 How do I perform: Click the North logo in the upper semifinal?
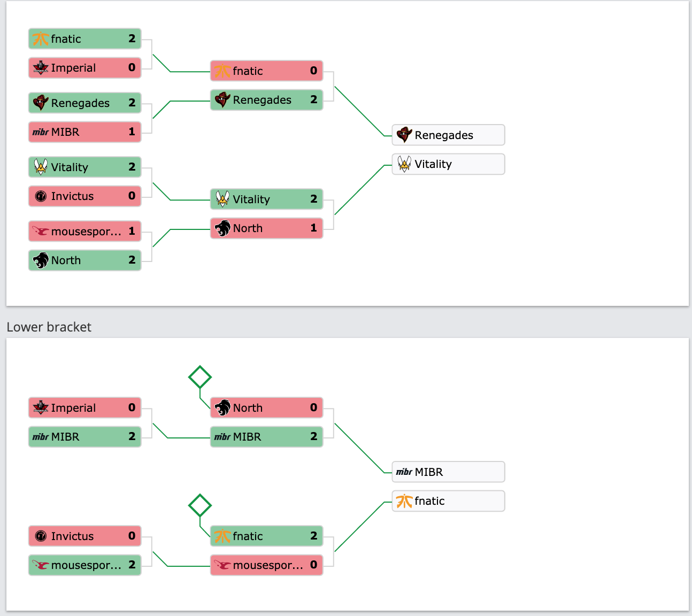tap(222, 228)
